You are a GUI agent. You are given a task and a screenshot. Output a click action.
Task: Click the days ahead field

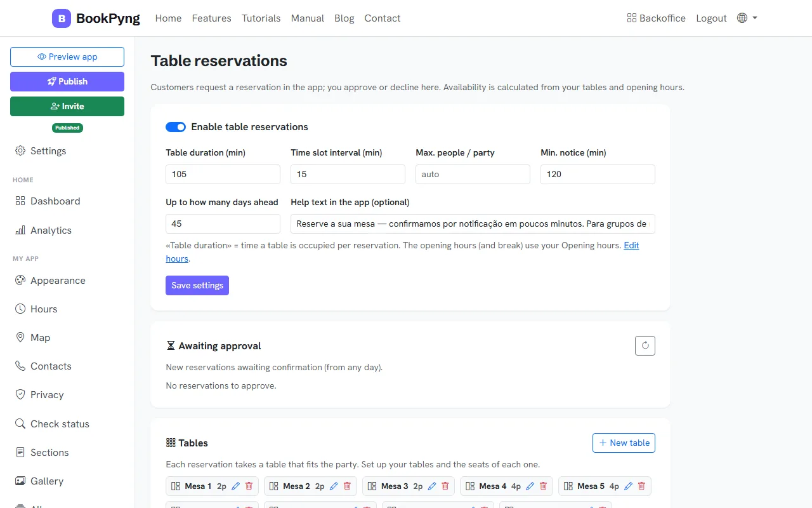pyautogui.click(x=223, y=224)
